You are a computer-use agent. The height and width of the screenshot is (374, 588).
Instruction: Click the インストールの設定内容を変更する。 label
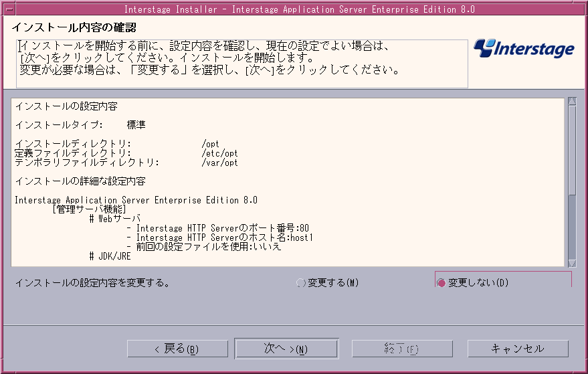[x=92, y=283]
